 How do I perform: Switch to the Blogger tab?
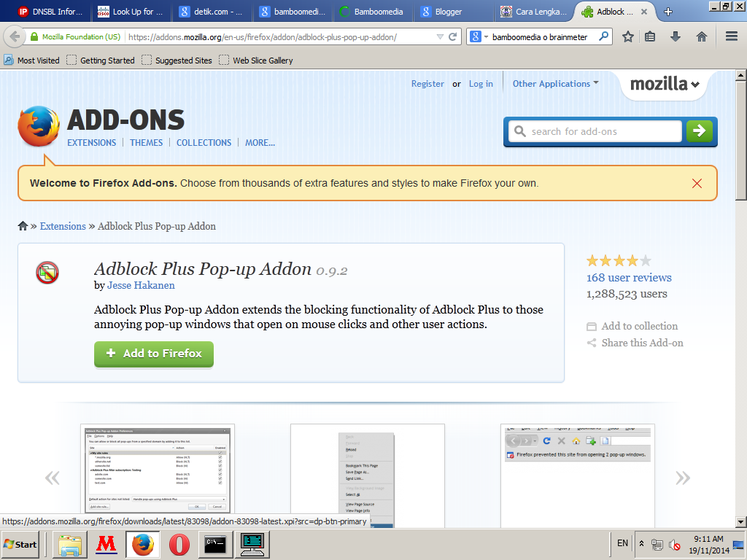coord(453,12)
